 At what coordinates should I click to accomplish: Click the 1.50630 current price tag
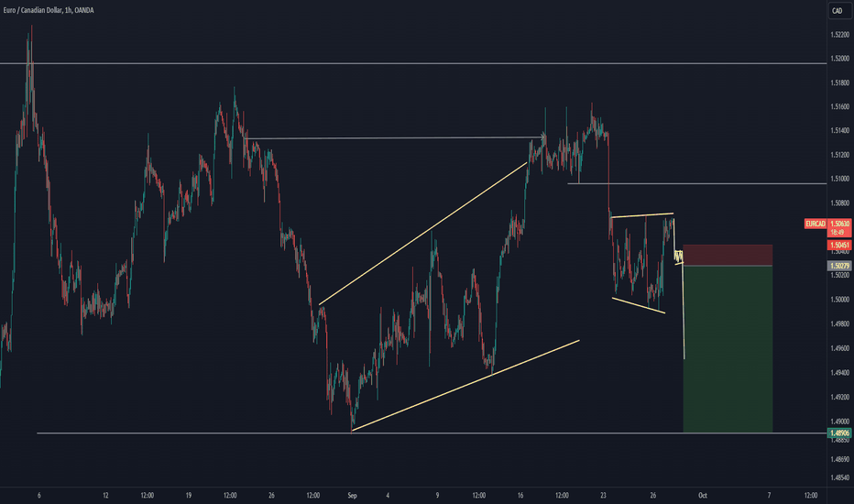click(840, 224)
